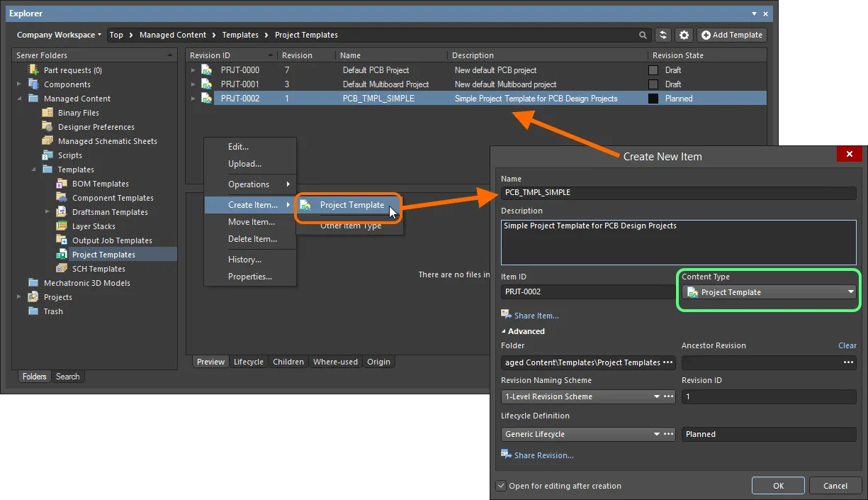Switch to the Lifecycle tab
Image resolution: width=868 pixels, height=500 pixels.
(x=249, y=362)
